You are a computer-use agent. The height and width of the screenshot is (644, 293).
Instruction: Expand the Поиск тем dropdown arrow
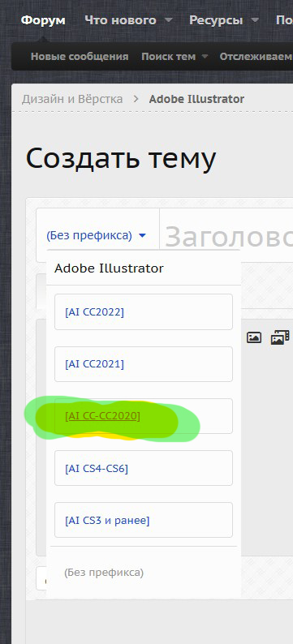point(205,57)
